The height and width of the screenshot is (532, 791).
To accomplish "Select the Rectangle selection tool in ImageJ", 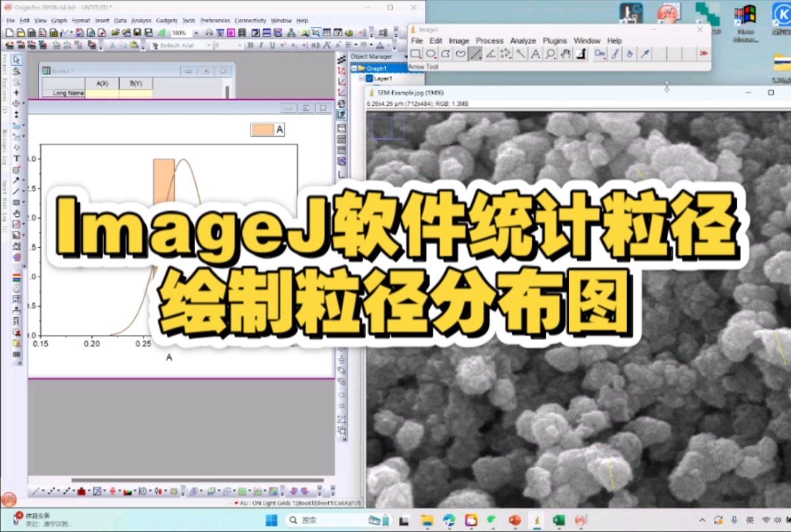I will (x=416, y=55).
